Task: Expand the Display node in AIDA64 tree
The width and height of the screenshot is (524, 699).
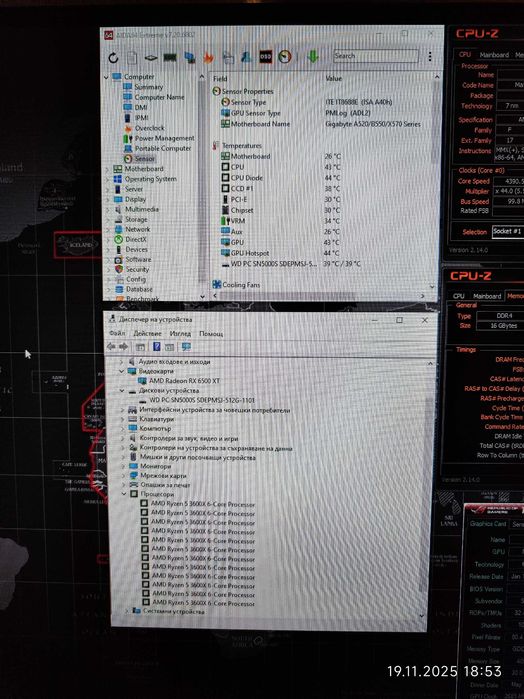Action: (107, 200)
